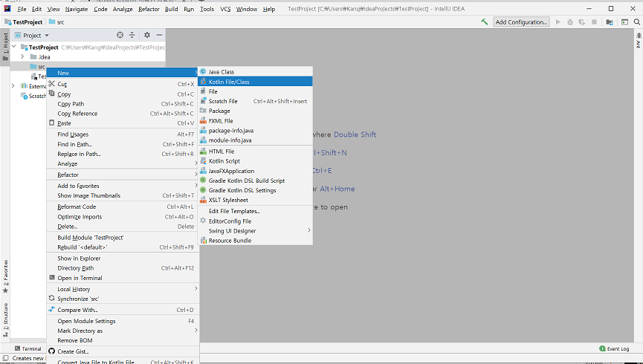Screen dimensions: 643x364
Task: Expand Mark Directory as submenu
Action: tap(123, 331)
